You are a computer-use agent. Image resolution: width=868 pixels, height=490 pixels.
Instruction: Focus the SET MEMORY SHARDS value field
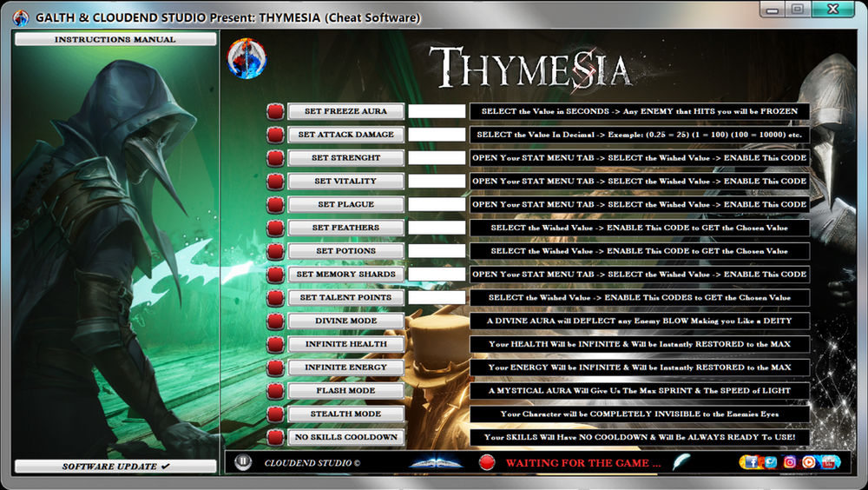point(437,274)
